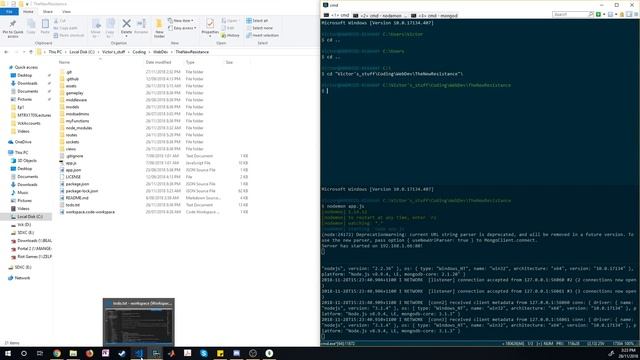
Task: Switch to the cmd - mongod console tab
Action: [x=435, y=16]
